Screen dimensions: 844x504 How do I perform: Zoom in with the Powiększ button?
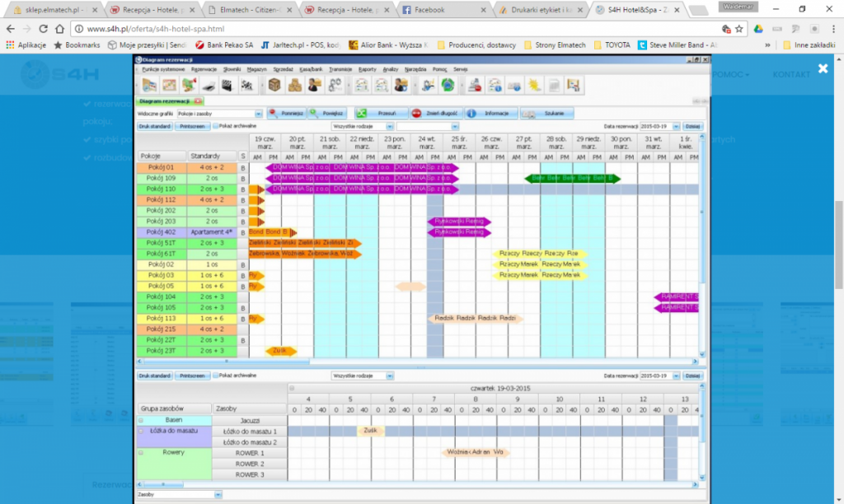327,114
